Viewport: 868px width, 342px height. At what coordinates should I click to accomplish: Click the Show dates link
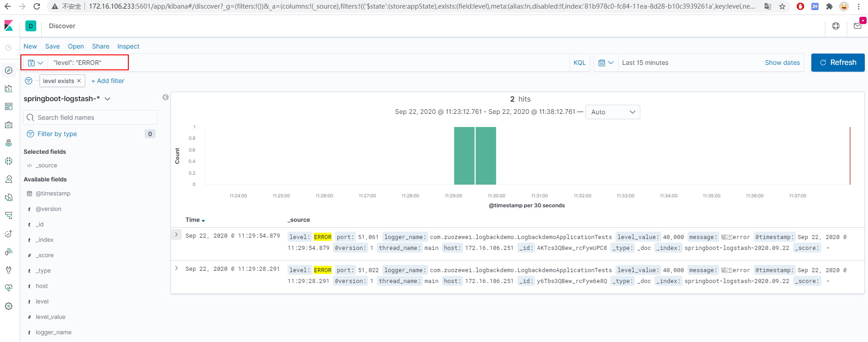[782, 63]
